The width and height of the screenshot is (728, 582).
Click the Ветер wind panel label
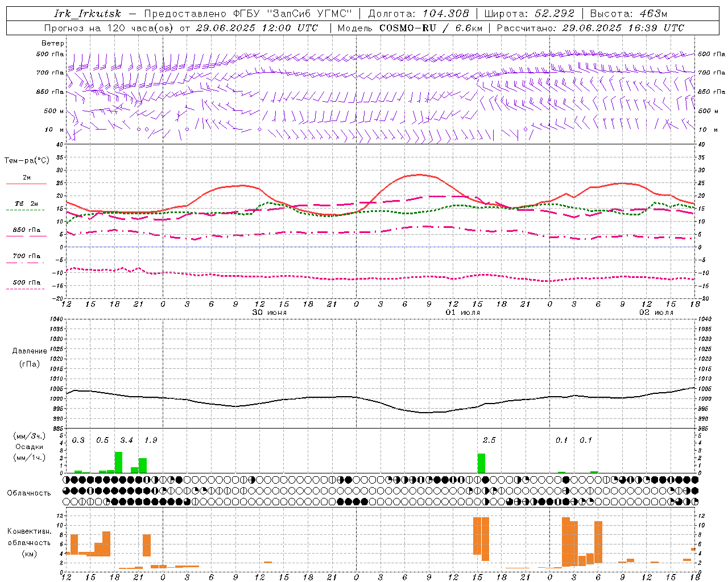pos(53,43)
